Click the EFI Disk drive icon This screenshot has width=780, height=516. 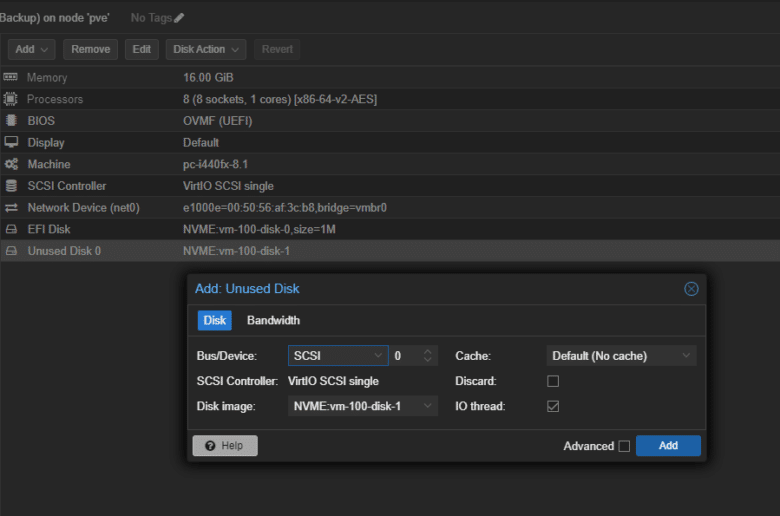[x=11, y=229]
